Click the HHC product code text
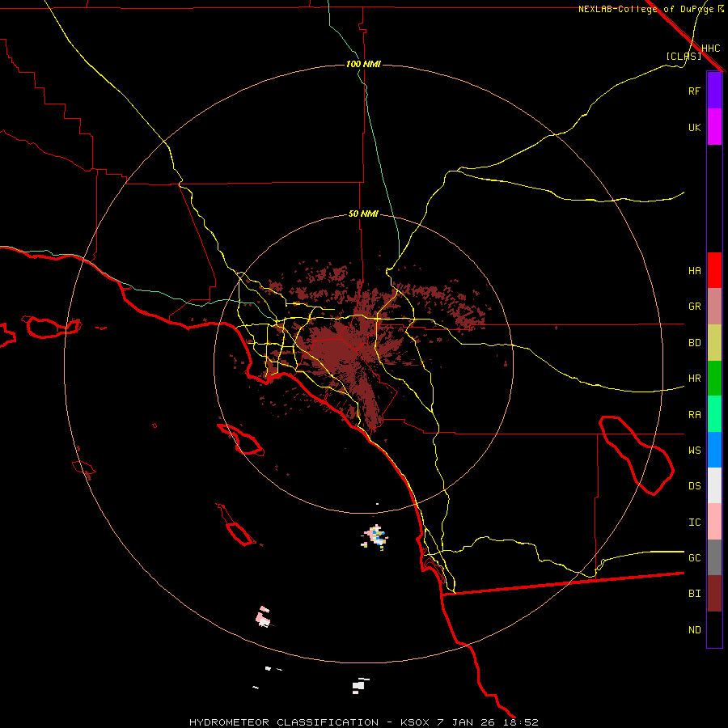Viewport: 728px width, 728px height. tap(710, 49)
